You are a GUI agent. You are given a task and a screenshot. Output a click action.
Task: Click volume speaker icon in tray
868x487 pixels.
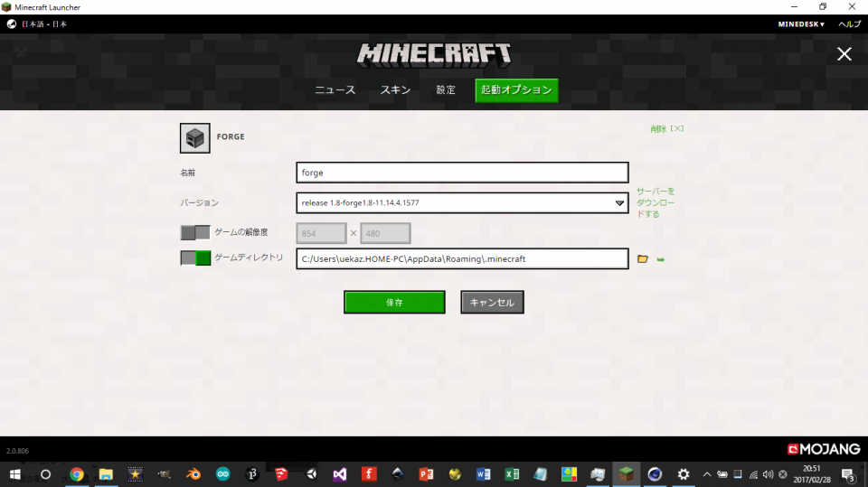[768, 474]
